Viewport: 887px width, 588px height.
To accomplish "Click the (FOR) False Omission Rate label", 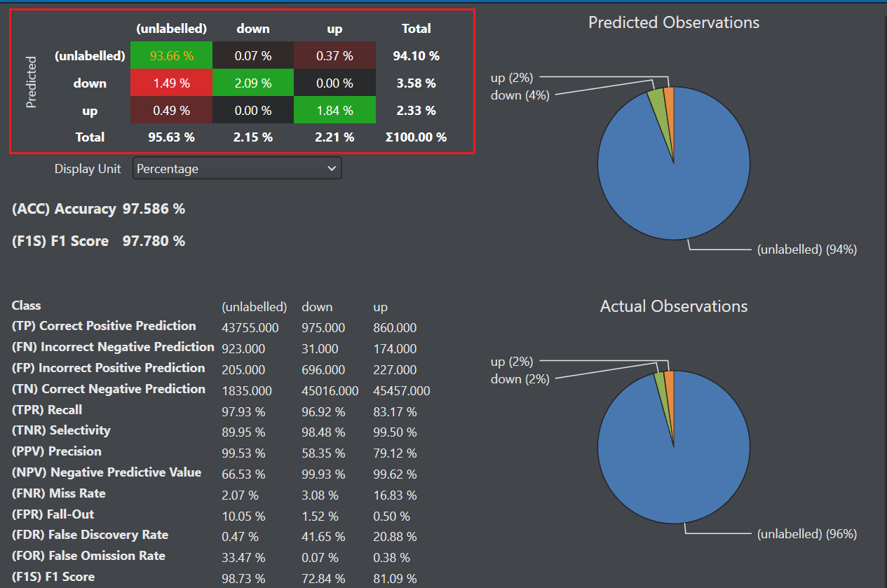I will [89, 556].
